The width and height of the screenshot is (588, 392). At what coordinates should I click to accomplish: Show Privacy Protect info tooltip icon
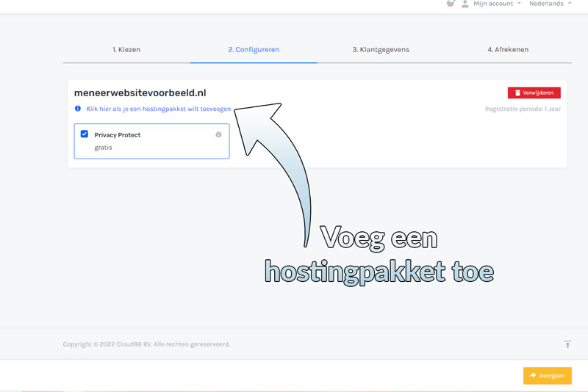[218, 134]
